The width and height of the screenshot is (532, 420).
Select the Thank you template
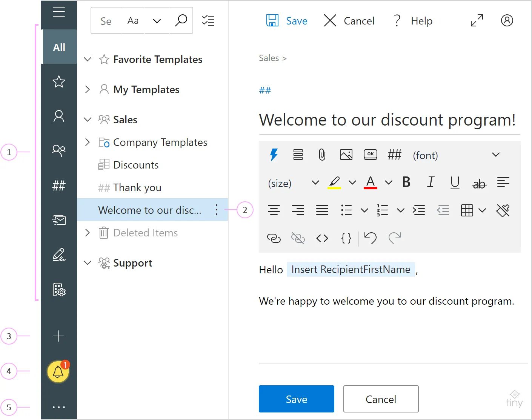tap(137, 187)
